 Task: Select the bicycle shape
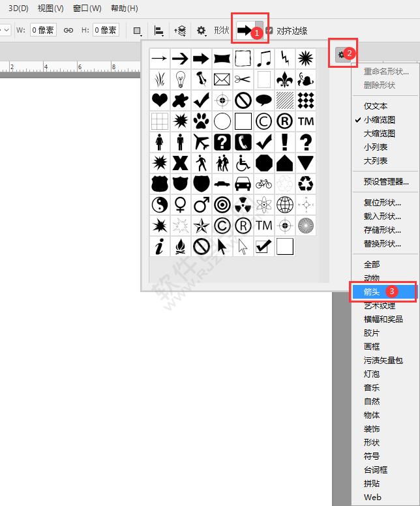coord(263,184)
